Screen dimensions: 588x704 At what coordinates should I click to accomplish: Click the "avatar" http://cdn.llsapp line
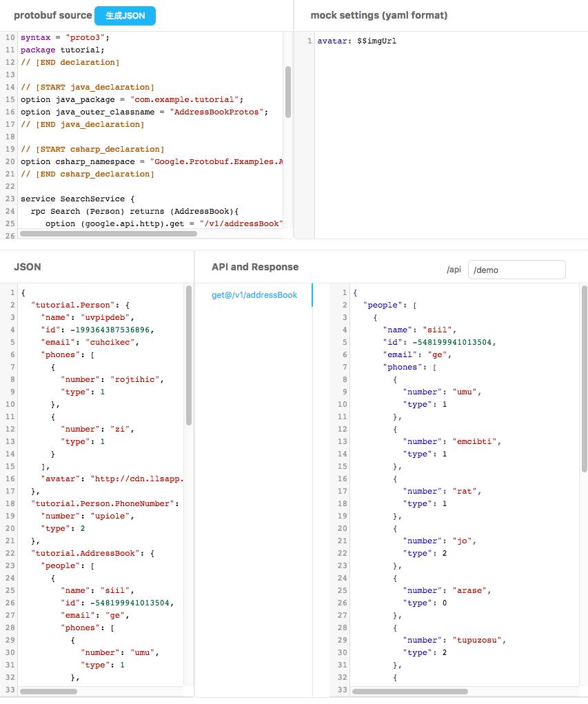[x=112, y=479]
